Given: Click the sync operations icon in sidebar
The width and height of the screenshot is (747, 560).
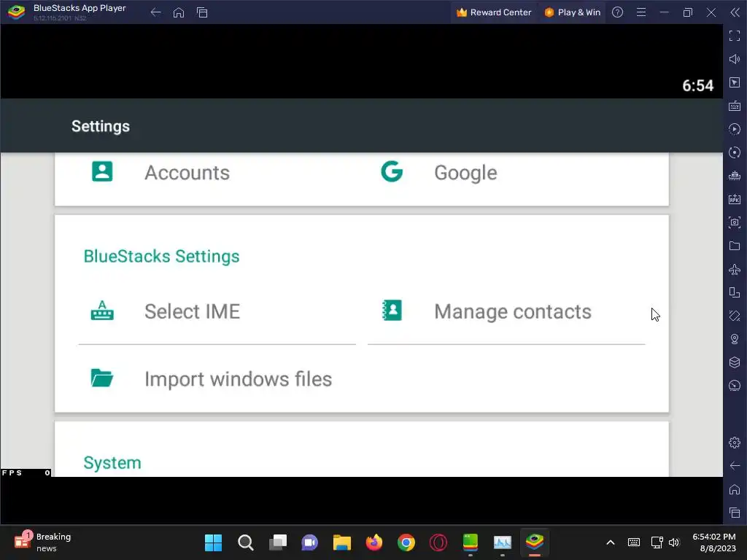Looking at the screenshot, I should pos(735,152).
